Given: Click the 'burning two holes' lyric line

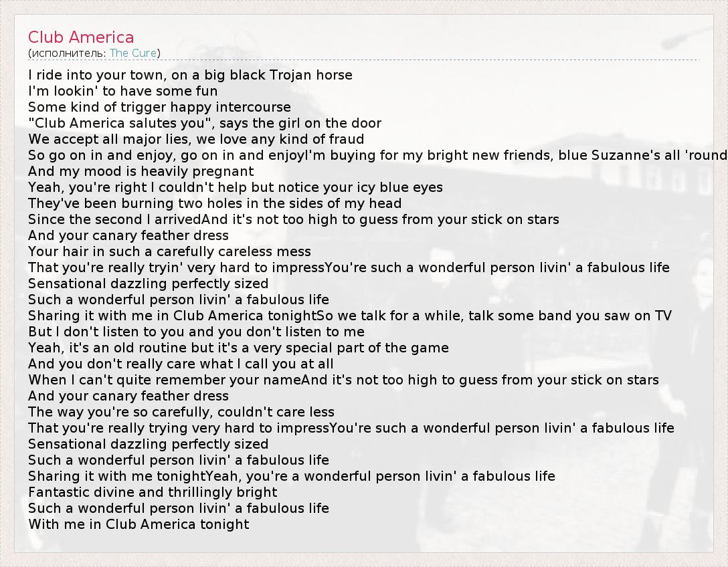Looking at the screenshot, I should [215, 203].
